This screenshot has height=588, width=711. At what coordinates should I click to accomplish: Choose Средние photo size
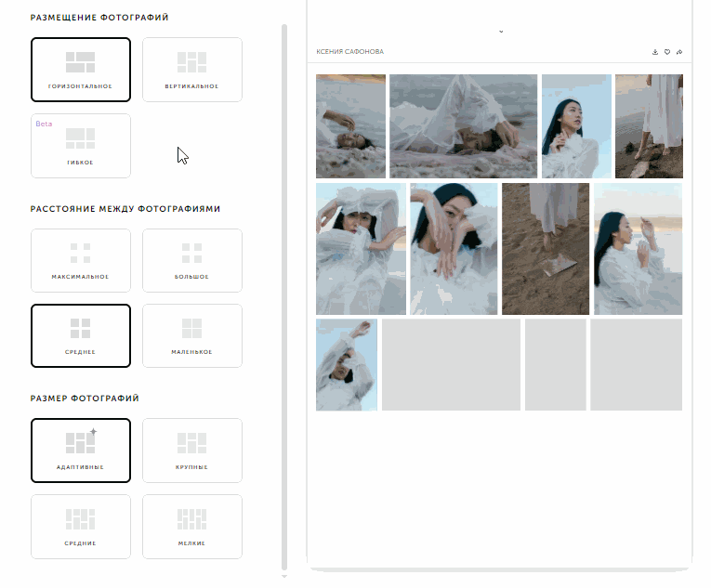(x=81, y=527)
